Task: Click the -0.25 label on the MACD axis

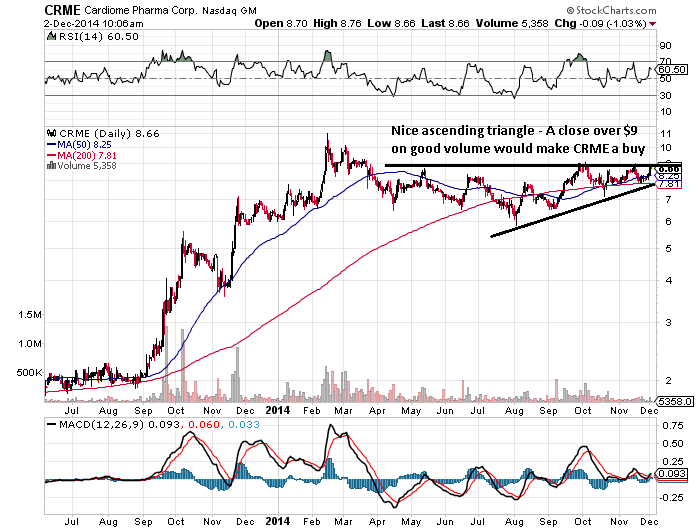Action: (x=670, y=498)
